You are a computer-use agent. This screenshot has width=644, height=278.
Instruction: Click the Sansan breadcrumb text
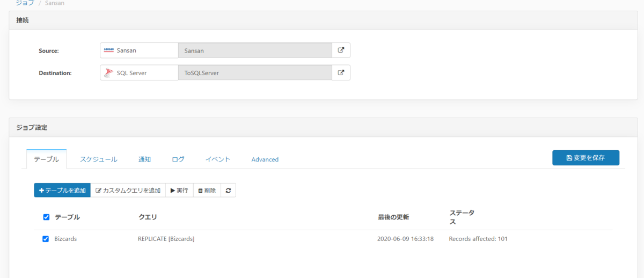[x=56, y=3]
